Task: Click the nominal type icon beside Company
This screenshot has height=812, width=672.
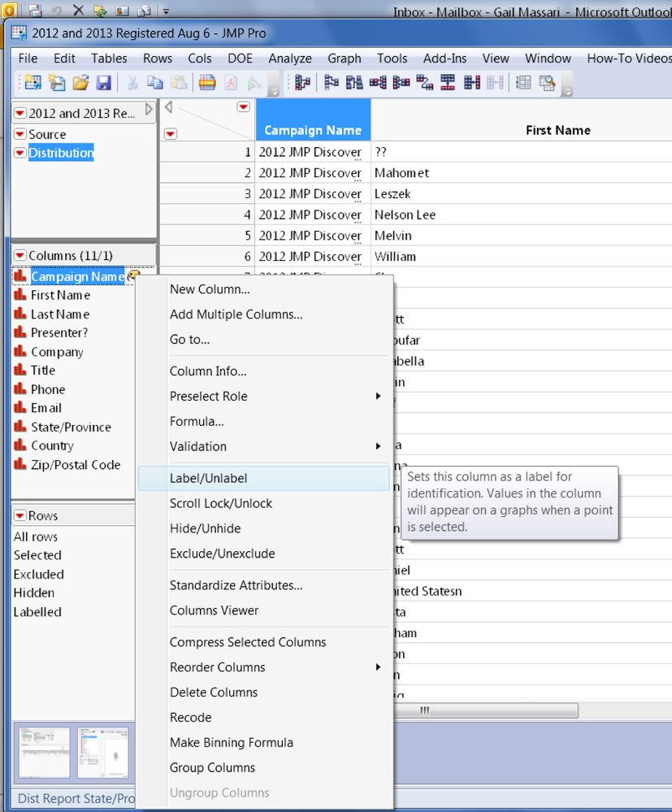Action: pyautogui.click(x=20, y=351)
